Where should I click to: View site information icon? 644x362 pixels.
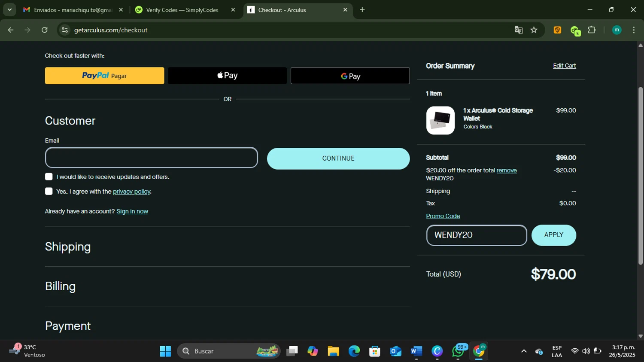(x=65, y=30)
